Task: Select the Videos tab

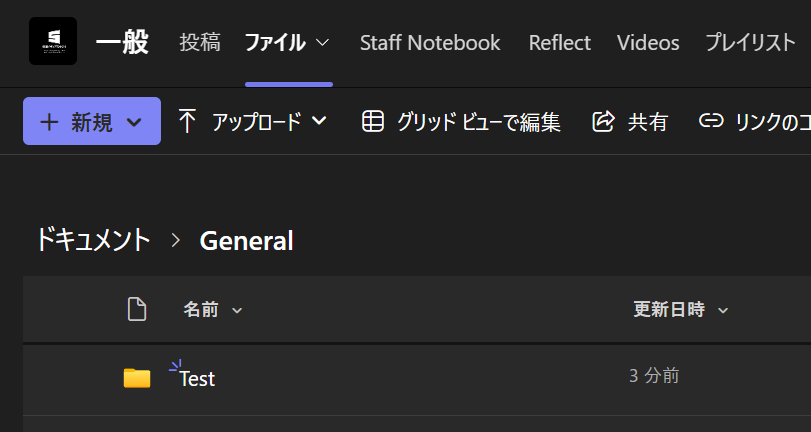Action: 648,43
